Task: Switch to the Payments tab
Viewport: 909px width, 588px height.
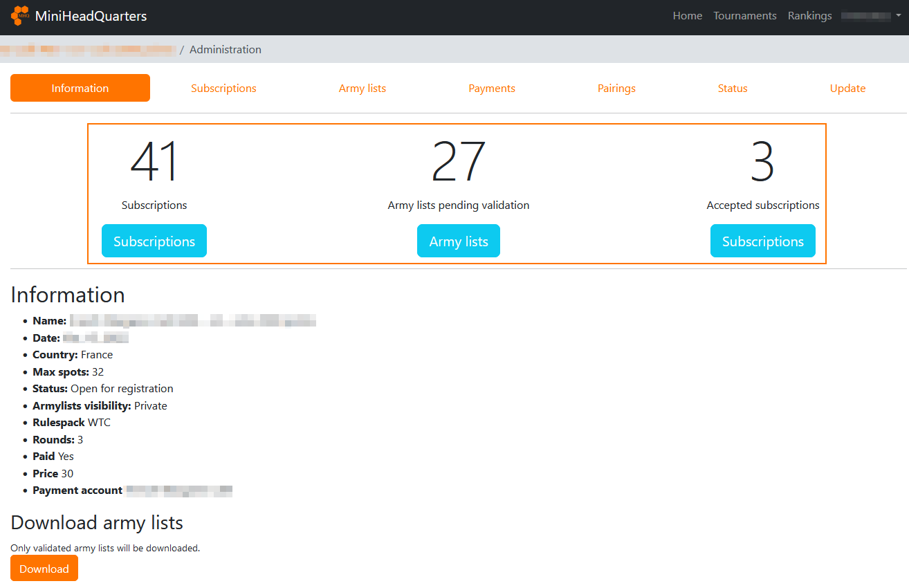Action: click(x=491, y=89)
